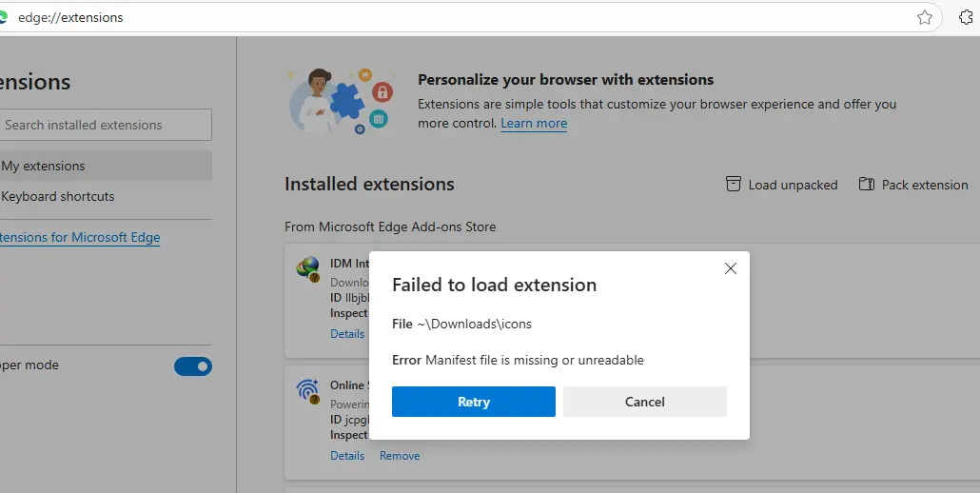
Task: Click the Load unpacked box icon
Action: 734,184
